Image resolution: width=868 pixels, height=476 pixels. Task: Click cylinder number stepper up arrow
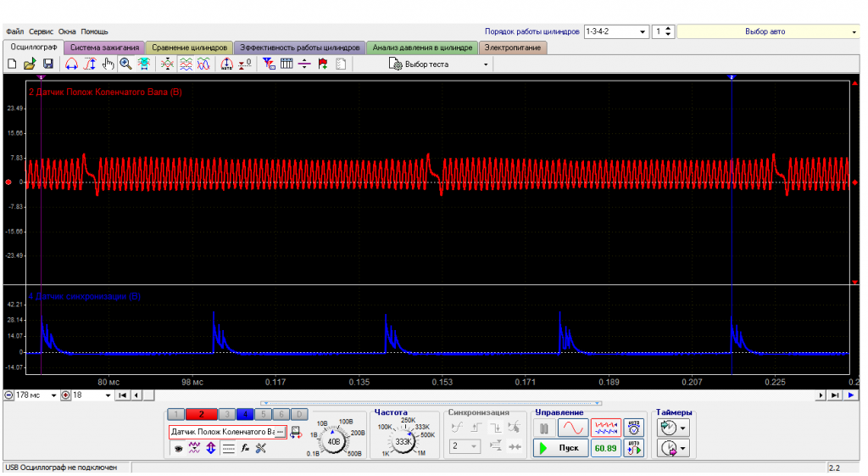[x=668, y=29]
